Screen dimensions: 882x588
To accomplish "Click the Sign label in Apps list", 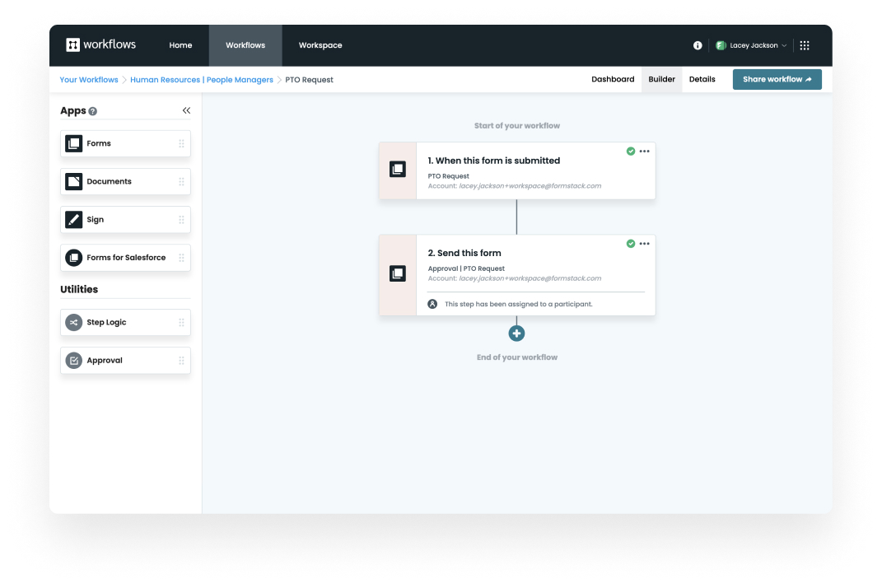I will click(95, 219).
